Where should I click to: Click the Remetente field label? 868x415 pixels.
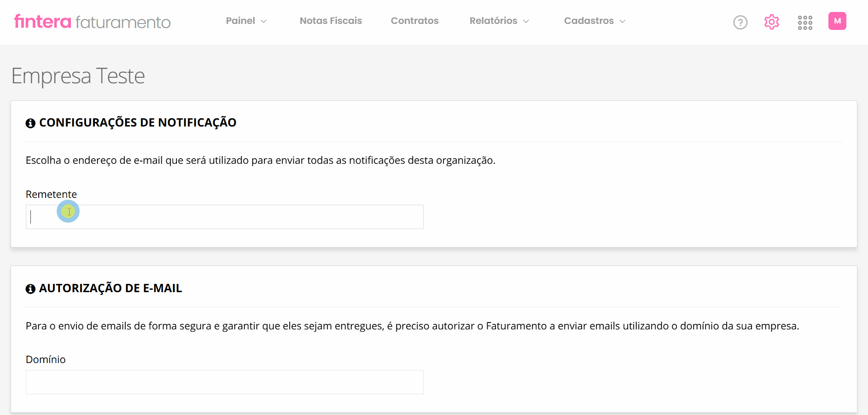coord(51,194)
